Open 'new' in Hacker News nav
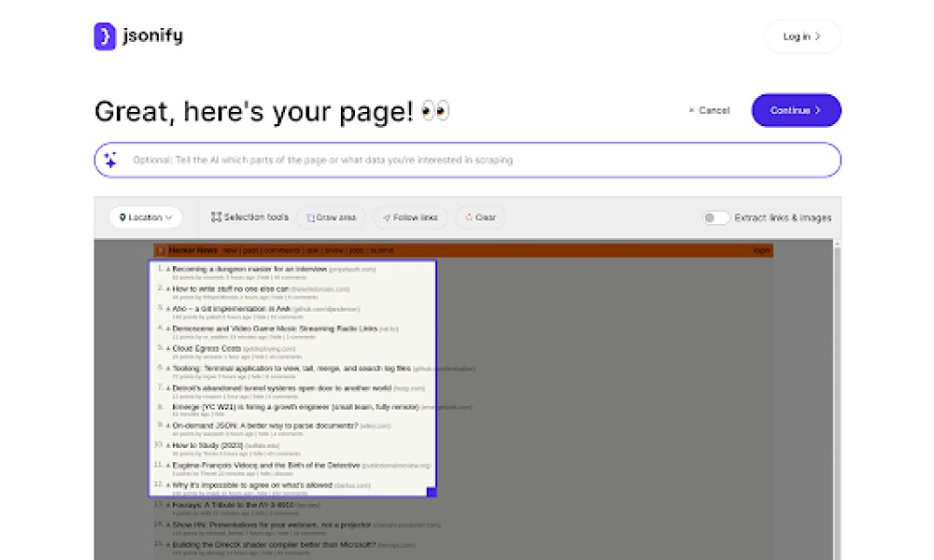This screenshot has height=560, width=934. (x=230, y=250)
